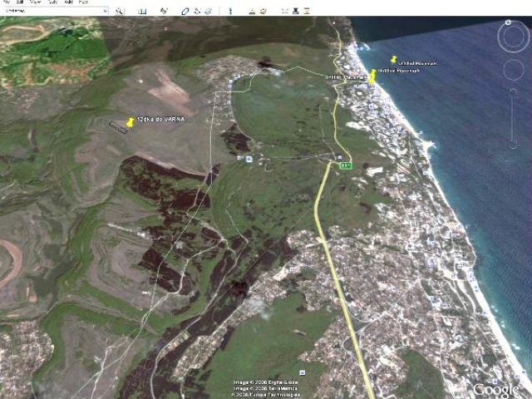Select the Add Image Overlay tool

[x=209, y=11]
